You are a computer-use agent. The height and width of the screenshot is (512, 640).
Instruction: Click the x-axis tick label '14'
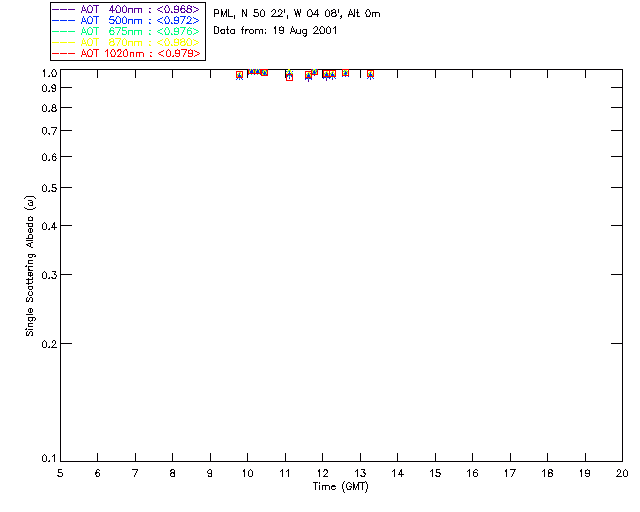(x=398, y=473)
